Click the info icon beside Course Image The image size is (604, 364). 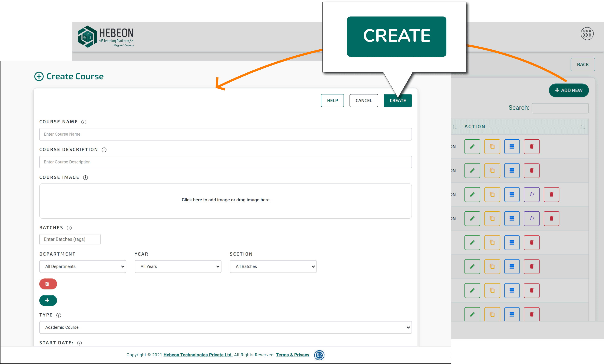tap(85, 177)
